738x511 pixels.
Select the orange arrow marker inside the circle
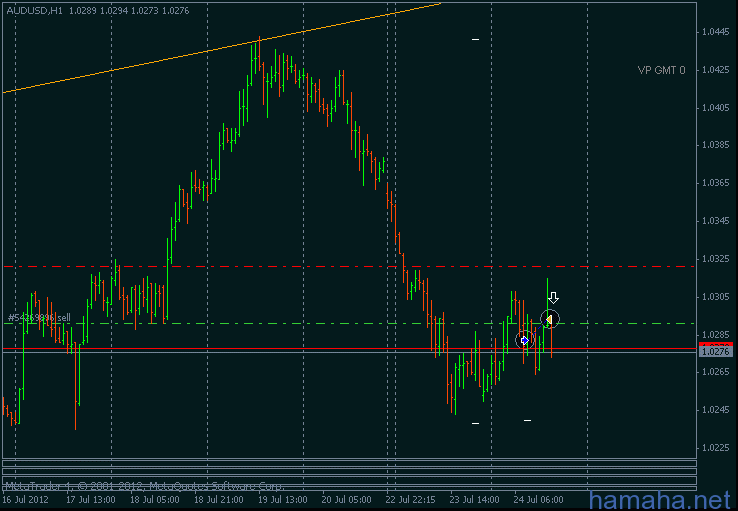(549, 320)
